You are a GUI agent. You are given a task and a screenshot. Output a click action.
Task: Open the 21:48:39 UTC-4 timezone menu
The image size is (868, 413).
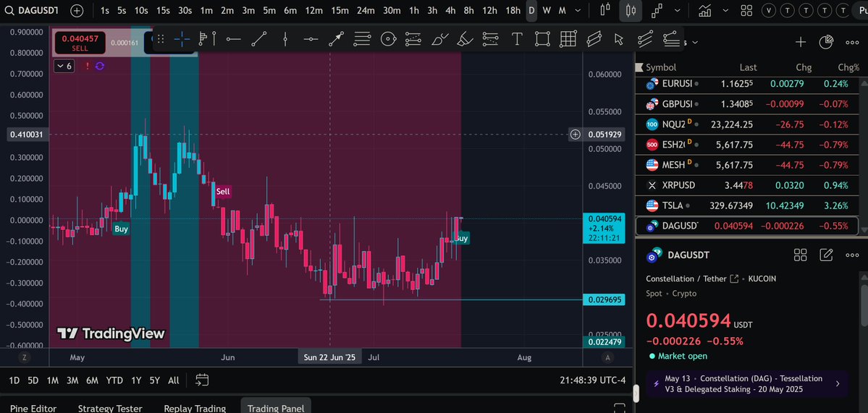point(593,380)
